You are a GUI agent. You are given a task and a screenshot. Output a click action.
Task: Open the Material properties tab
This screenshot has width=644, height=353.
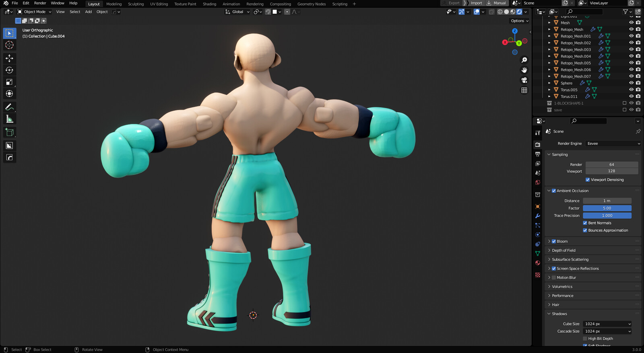click(538, 263)
